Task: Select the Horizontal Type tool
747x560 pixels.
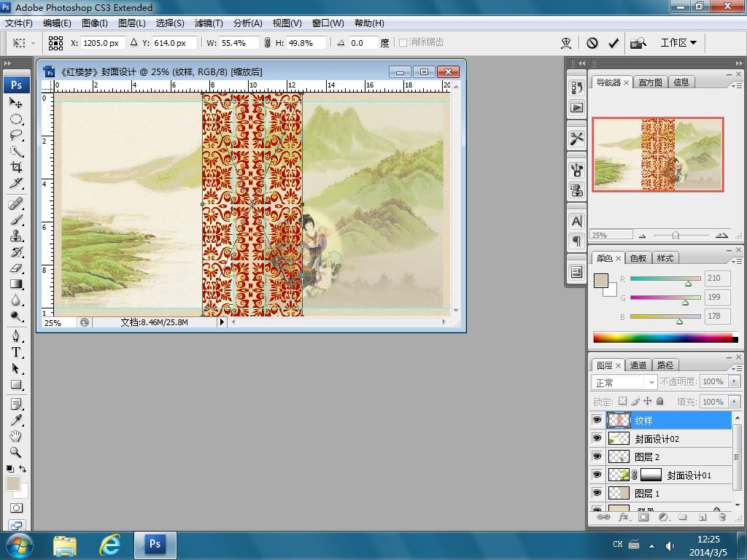Action: click(16, 352)
